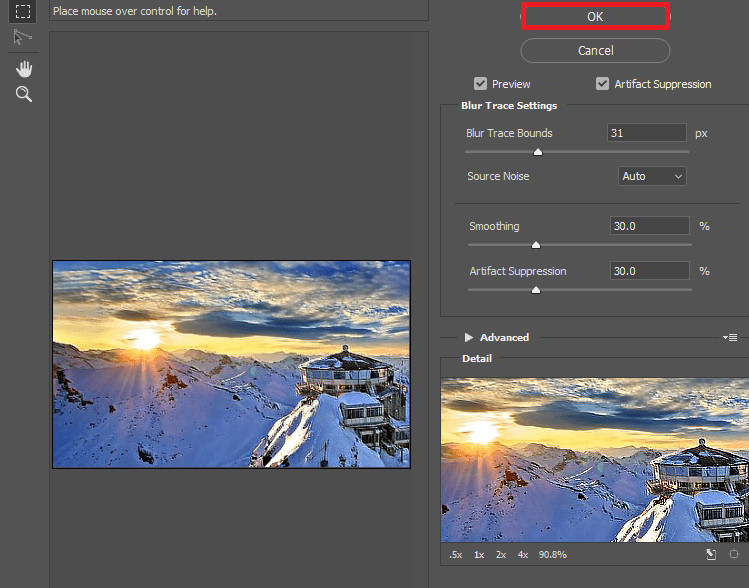Image resolution: width=749 pixels, height=588 pixels.
Task: Click the Blur Trace Bounds slider handle
Action: click(538, 152)
